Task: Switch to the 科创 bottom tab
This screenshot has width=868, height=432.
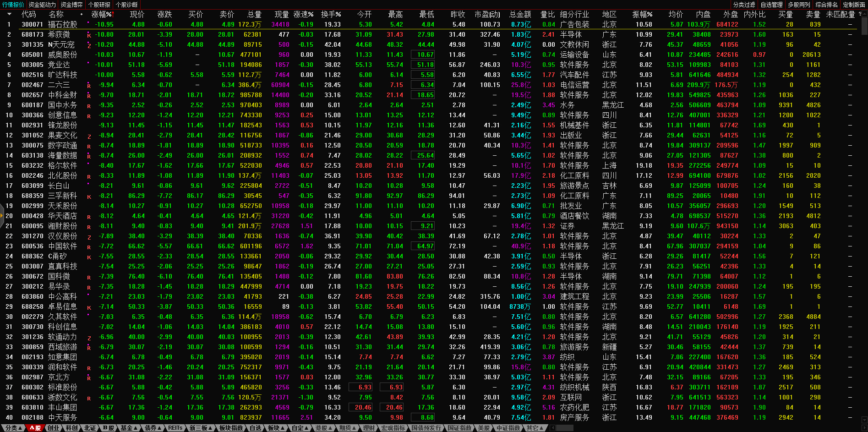Action: point(71,428)
